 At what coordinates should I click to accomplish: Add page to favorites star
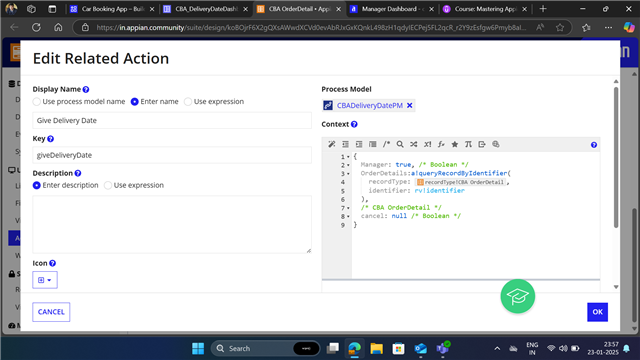coord(560,27)
